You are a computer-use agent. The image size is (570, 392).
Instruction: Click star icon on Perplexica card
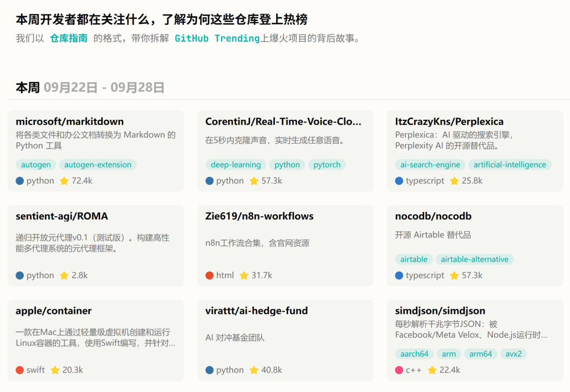pyautogui.click(x=454, y=180)
